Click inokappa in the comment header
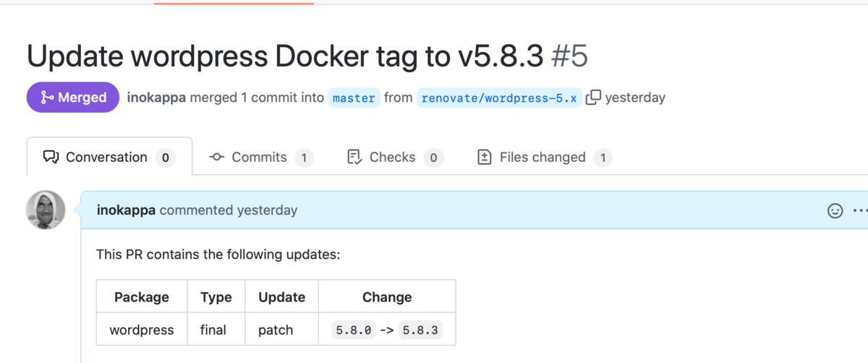Viewport: 868px width, 363px height. pos(127,210)
